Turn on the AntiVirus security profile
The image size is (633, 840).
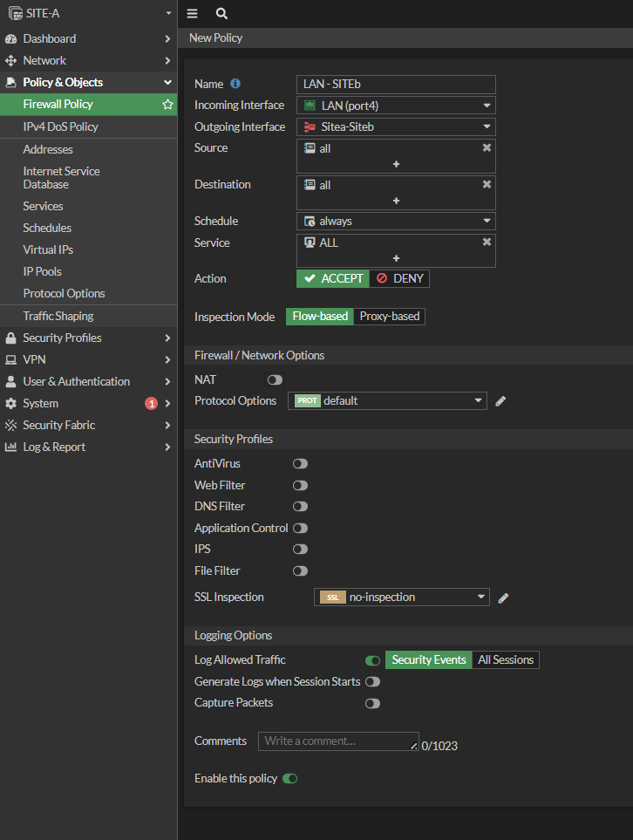300,464
